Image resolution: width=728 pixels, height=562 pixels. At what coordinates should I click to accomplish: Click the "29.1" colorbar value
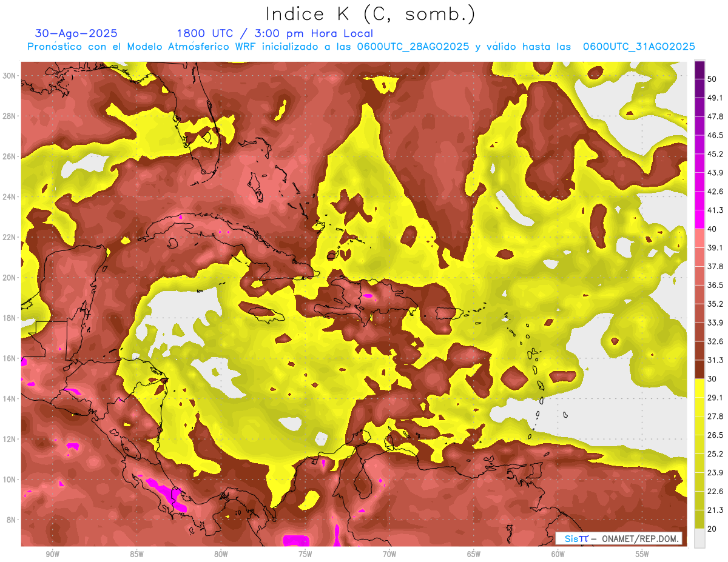click(x=715, y=398)
